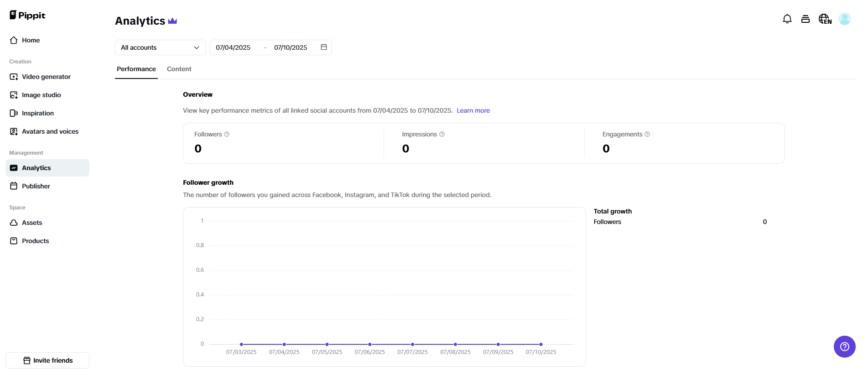This screenshot has height=369, width=868.
Task: Open the calendar date picker icon
Action: tap(324, 47)
